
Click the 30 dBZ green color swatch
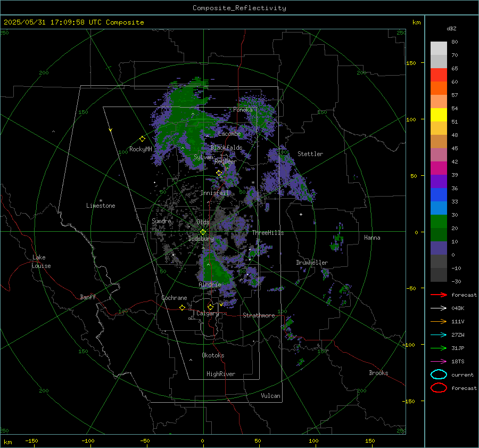point(439,222)
